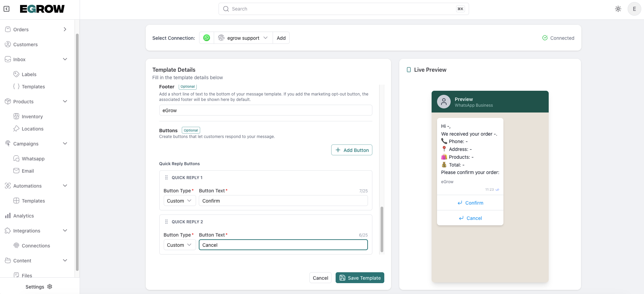
Task: Open Button Type dropdown for Quick Reply 1
Action: coord(179,201)
